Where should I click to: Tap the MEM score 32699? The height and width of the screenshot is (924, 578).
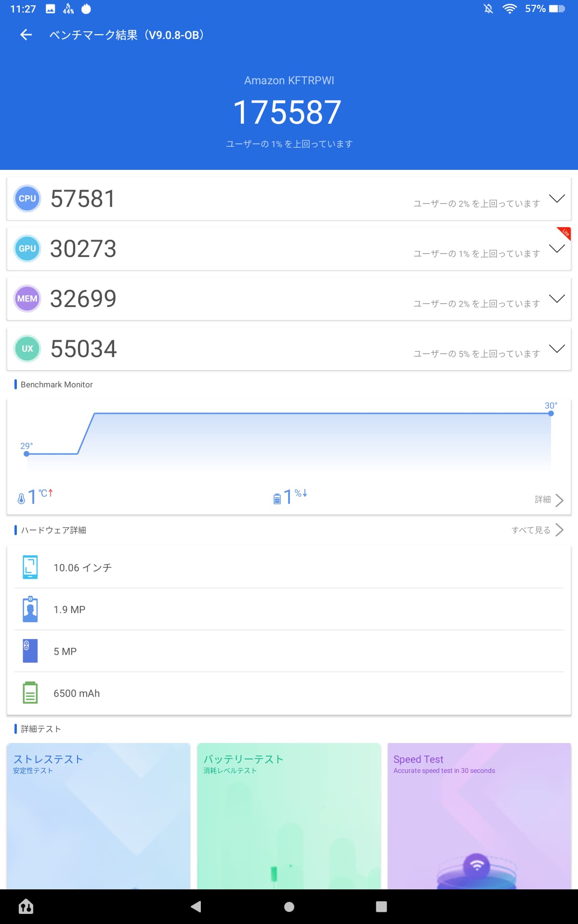[83, 299]
